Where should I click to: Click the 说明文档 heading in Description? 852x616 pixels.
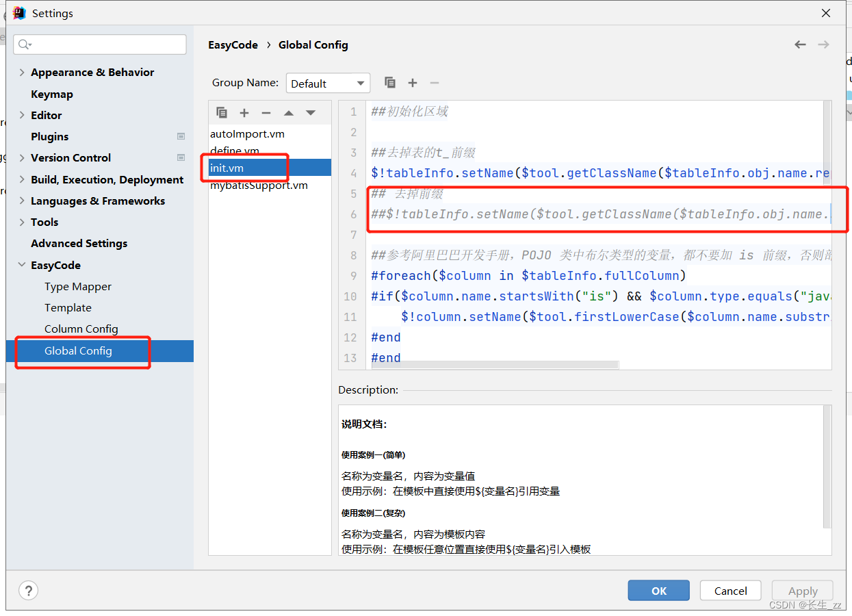[364, 424]
